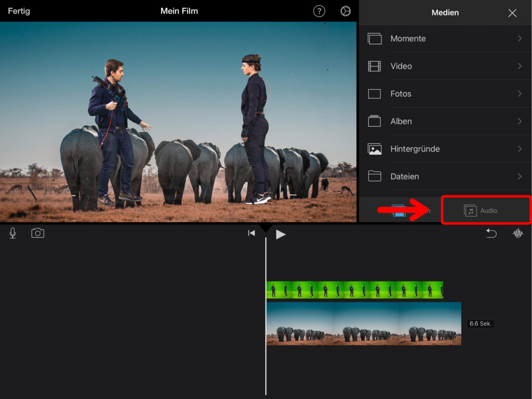
Task: Tap the microphone voiceover record icon
Action: point(12,233)
